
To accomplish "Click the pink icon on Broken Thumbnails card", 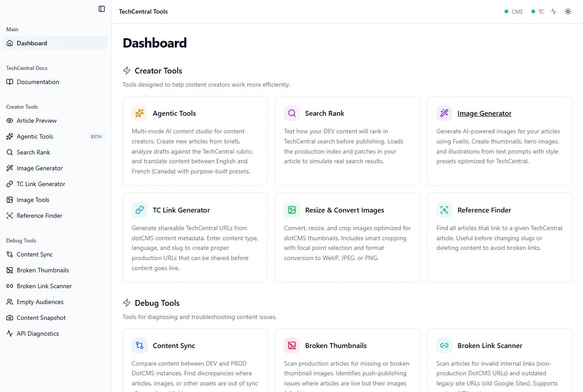I will point(292,345).
